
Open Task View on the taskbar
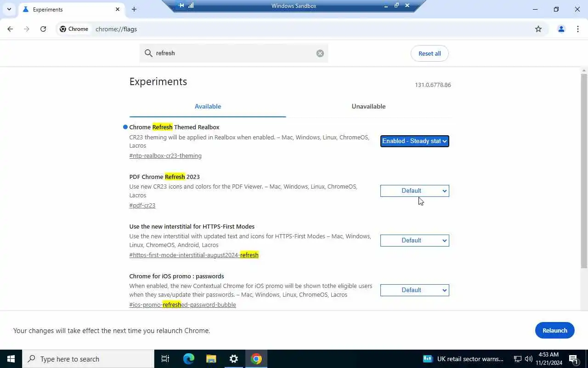[165, 359]
